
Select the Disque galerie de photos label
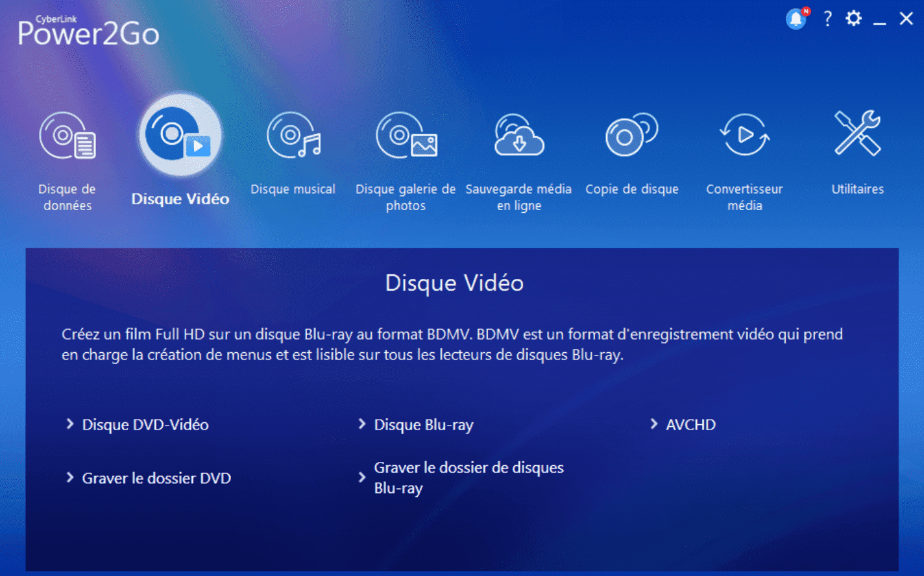406,197
